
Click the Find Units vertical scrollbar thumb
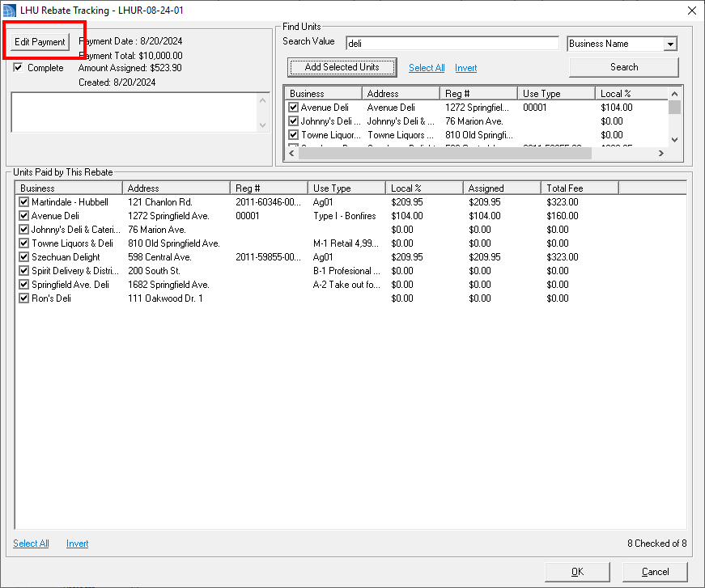coord(674,108)
